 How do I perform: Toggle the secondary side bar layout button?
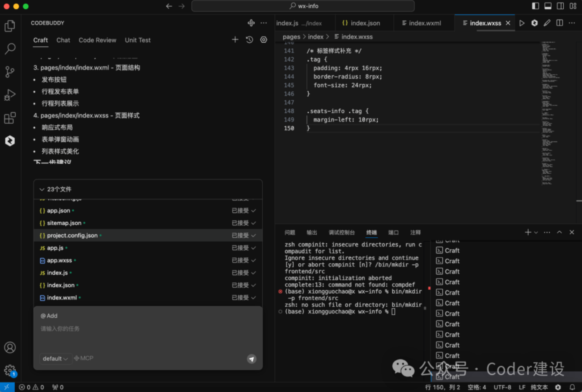(x=560, y=6)
